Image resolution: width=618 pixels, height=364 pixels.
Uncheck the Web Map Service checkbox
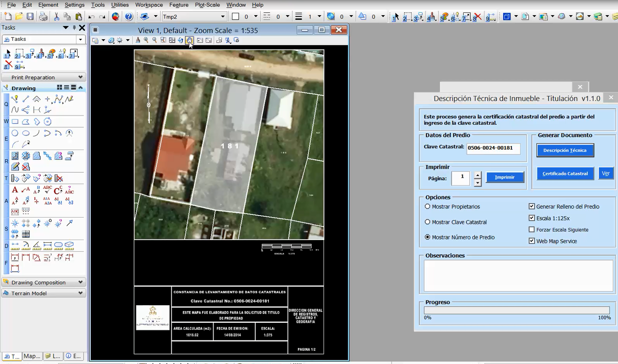532,241
